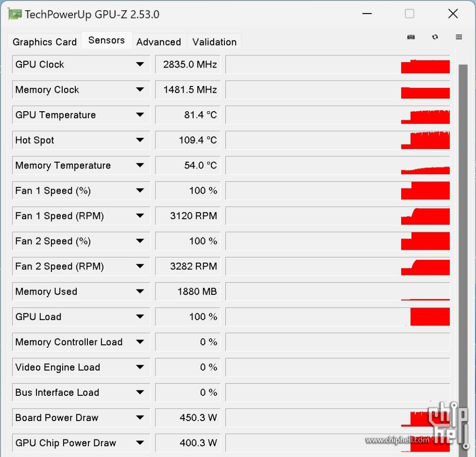Open the Bus Interface Load dropdown
Viewport: 476px width, 457px height.
coord(140,392)
